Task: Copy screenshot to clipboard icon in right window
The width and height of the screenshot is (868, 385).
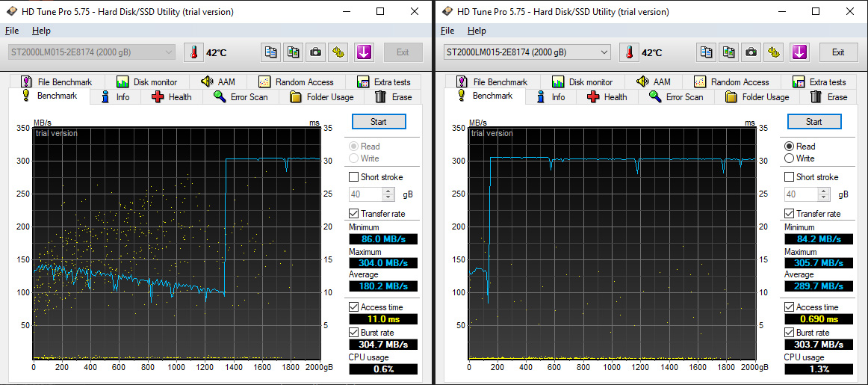Action: (729, 52)
